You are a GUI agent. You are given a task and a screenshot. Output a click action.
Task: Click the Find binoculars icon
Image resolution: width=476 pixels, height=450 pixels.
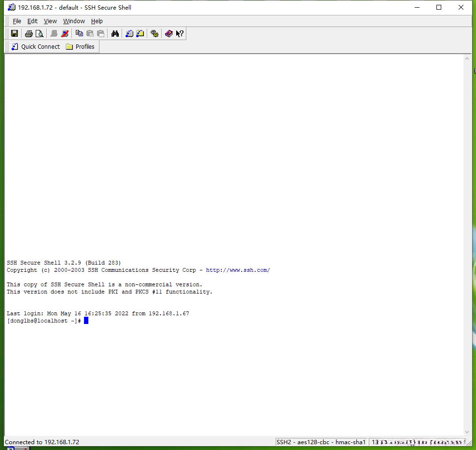coord(115,33)
